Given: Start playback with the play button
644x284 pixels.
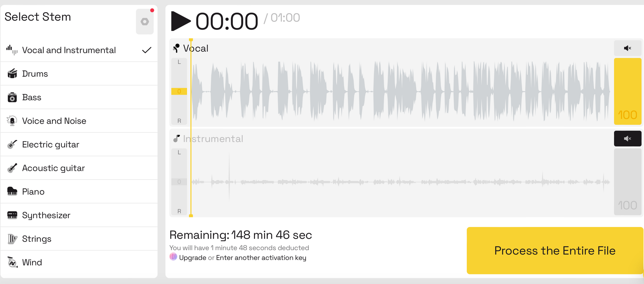Looking at the screenshot, I should click(x=181, y=21).
